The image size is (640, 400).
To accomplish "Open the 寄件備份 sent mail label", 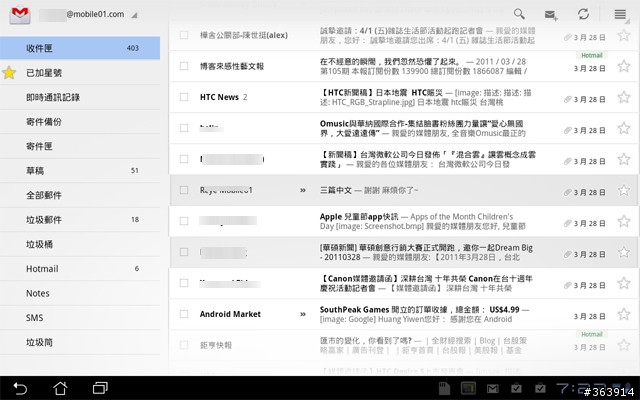I will 80,122.
